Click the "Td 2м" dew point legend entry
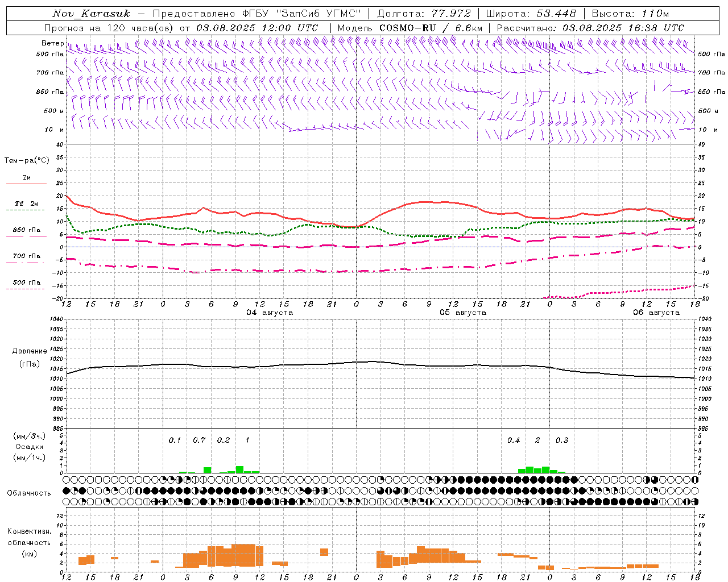This screenshot has height=582, width=728. (x=26, y=203)
